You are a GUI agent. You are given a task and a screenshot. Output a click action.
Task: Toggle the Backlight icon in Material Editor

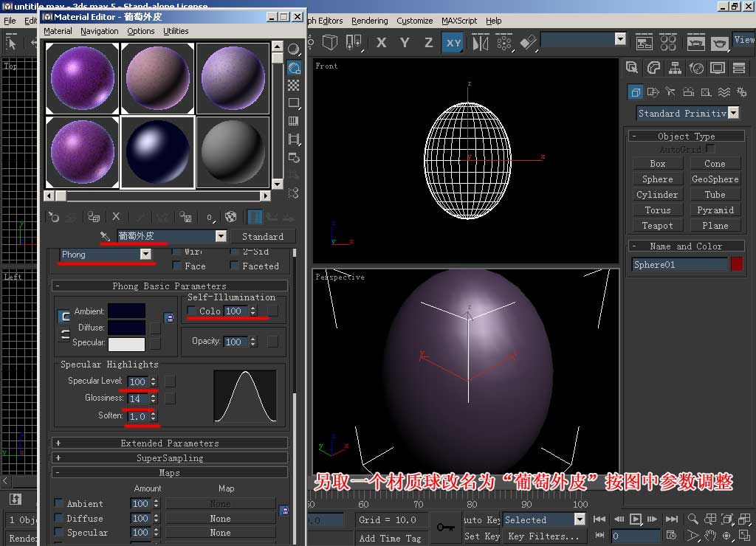click(294, 67)
